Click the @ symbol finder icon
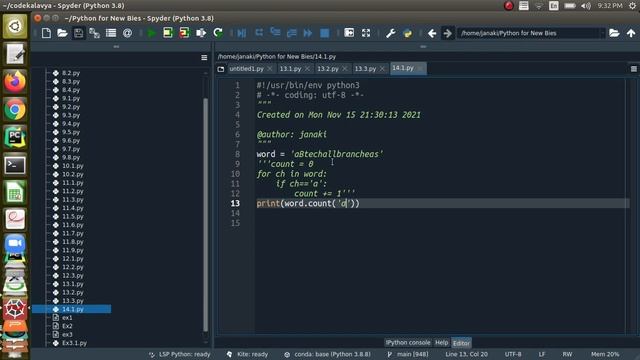The height and width of the screenshot is (360, 640). click(x=127, y=33)
